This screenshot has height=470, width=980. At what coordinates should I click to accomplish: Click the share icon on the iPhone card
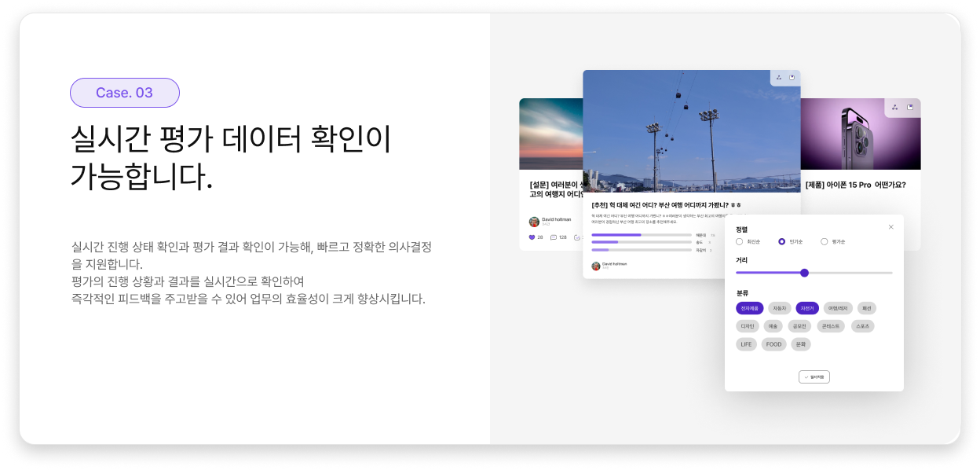click(x=895, y=107)
